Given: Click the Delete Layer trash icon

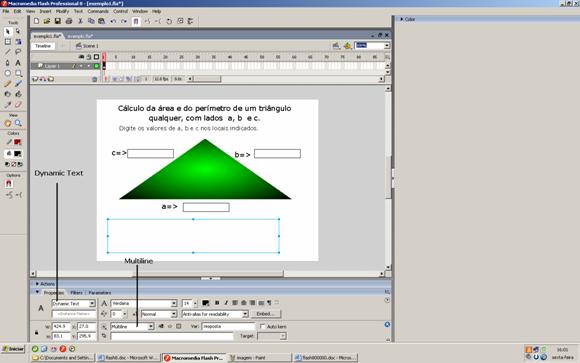Looking at the screenshot, I should click(x=94, y=79).
